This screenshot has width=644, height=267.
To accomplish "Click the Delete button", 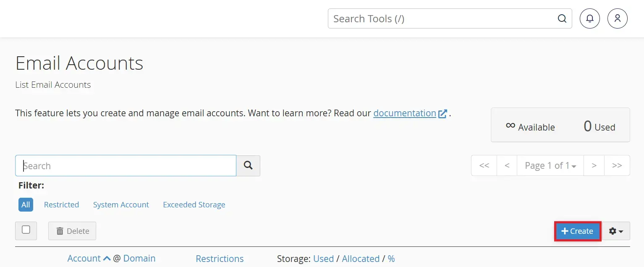I will pyautogui.click(x=72, y=231).
